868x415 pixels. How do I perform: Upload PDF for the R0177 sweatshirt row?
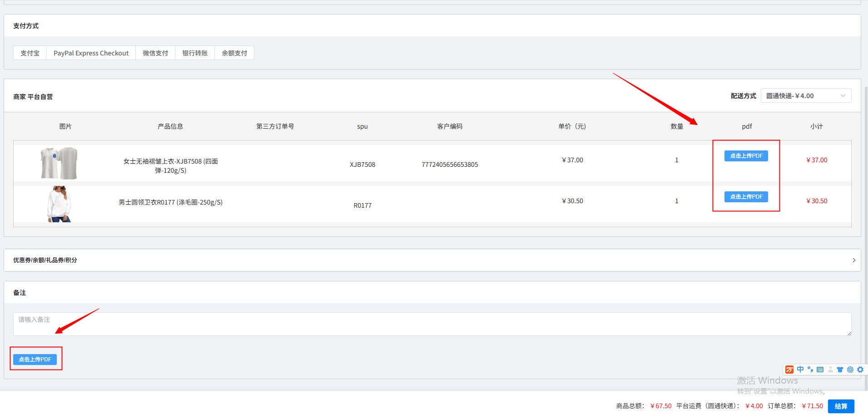coord(746,197)
